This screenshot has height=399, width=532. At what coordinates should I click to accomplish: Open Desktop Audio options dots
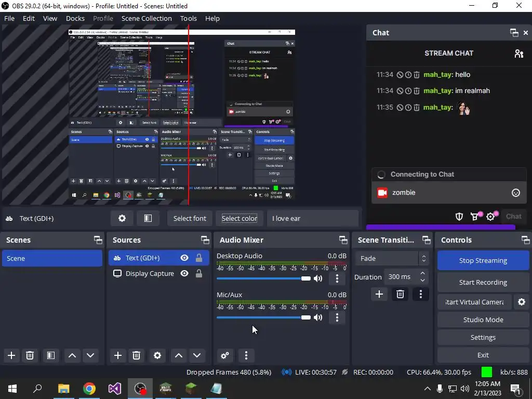[x=337, y=279]
